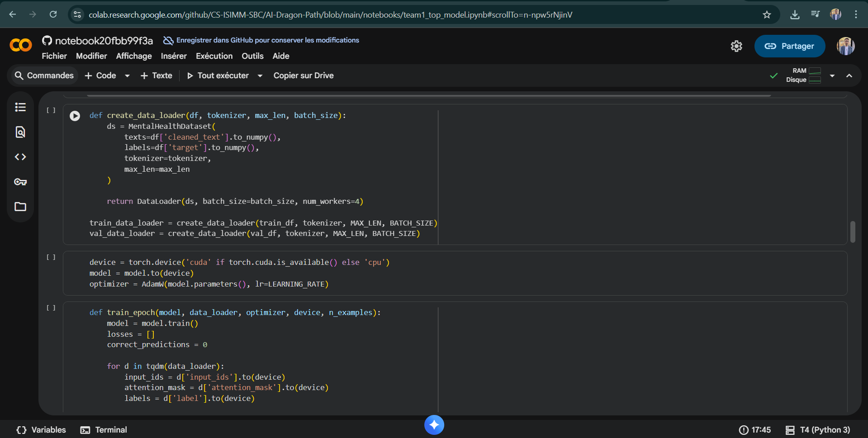
Task: Open the Exécution menu
Action: click(x=214, y=56)
